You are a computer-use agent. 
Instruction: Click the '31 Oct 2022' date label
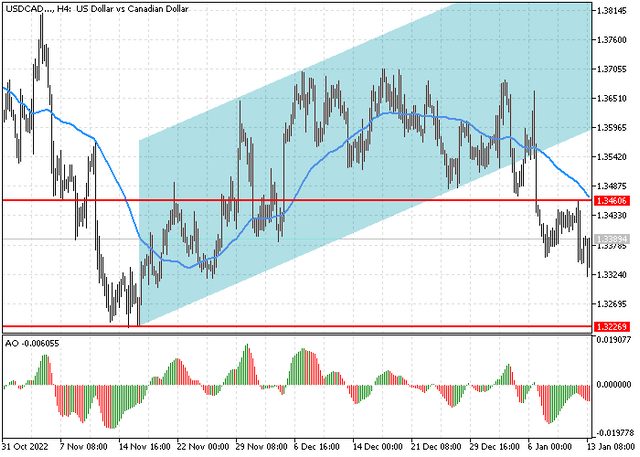25,446
